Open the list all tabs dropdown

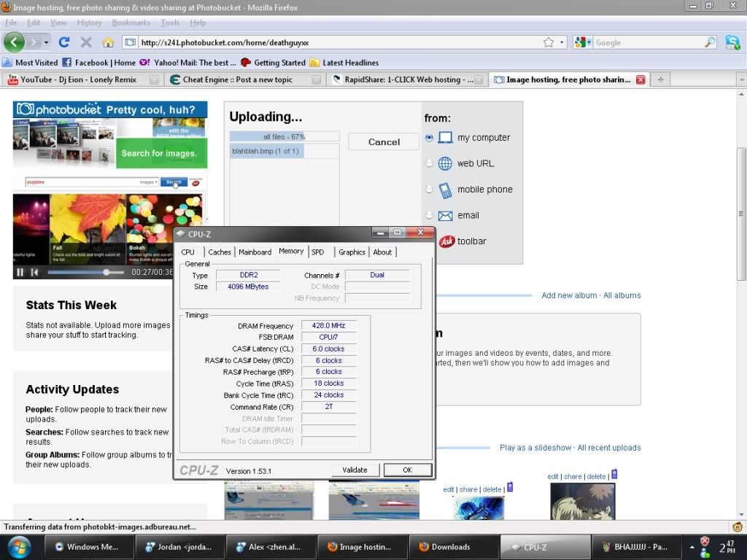coord(740,79)
